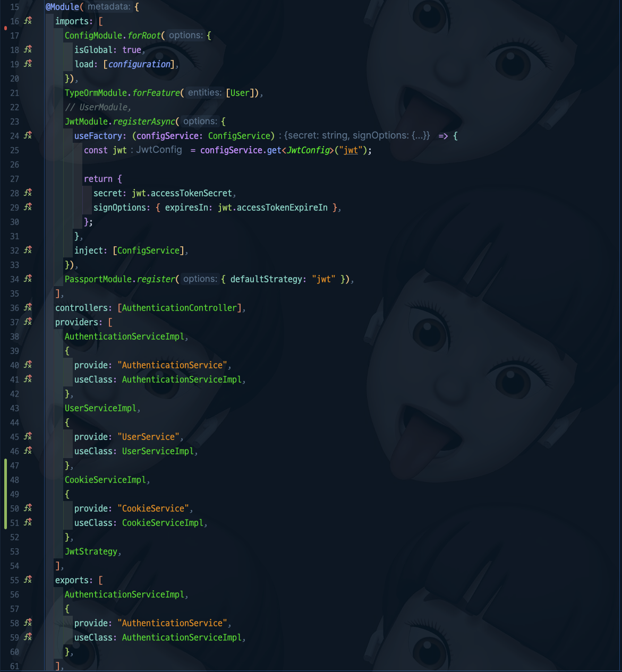Click the gutter icon on line 58 provide

click(x=28, y=623)
